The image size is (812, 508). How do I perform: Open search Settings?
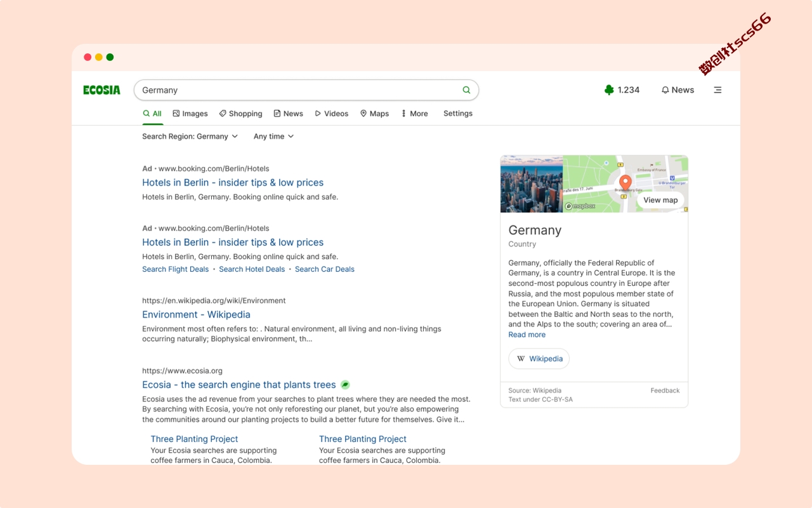458,114
